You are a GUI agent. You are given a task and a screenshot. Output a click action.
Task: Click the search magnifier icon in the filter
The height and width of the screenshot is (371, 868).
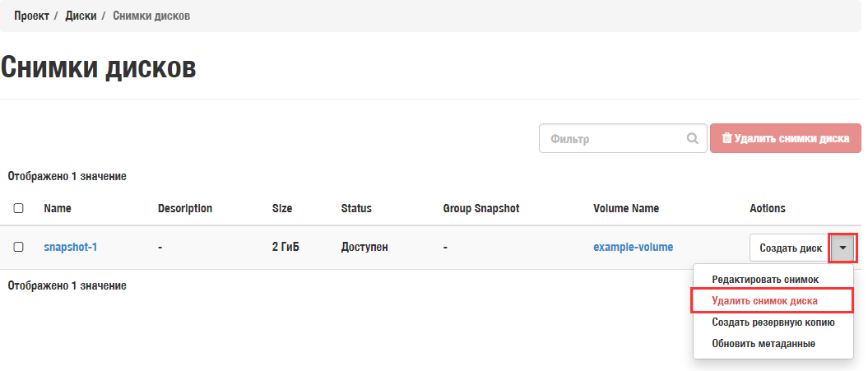(x=693, y=139)
